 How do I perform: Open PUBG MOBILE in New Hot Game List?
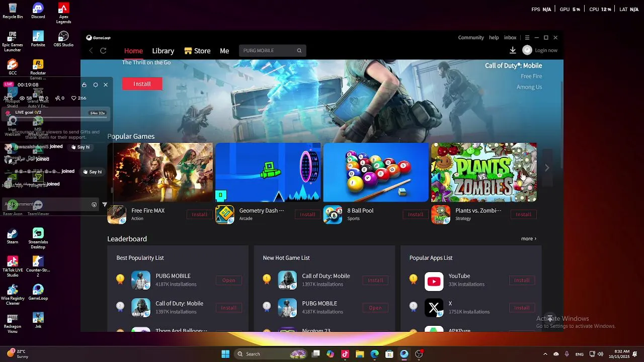[x=375, y=308]
